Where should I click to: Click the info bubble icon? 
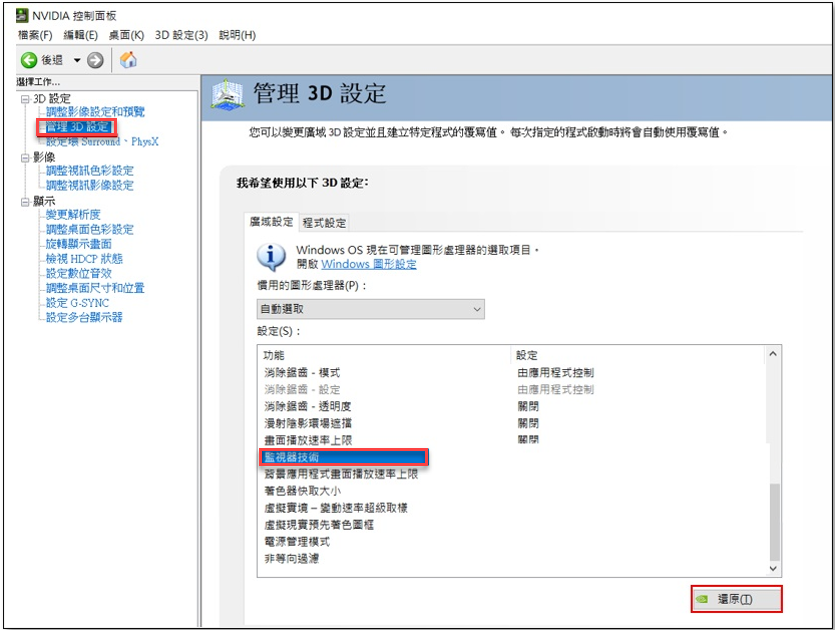coord(271,257)
